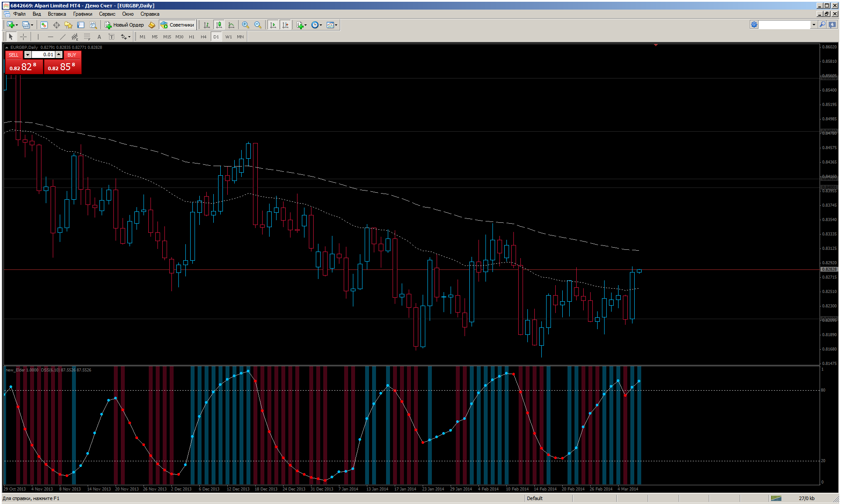Click the Новый Ордер button
The height and width of the screenshot is (504, 841).
point(124,25)
